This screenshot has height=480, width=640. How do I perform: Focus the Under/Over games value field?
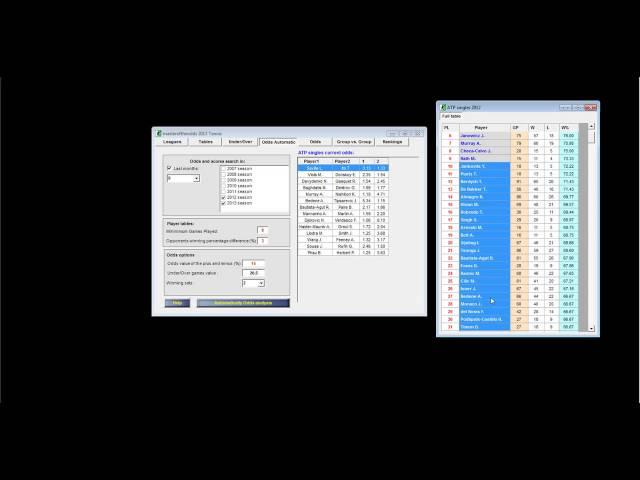[x=253, y=272]
